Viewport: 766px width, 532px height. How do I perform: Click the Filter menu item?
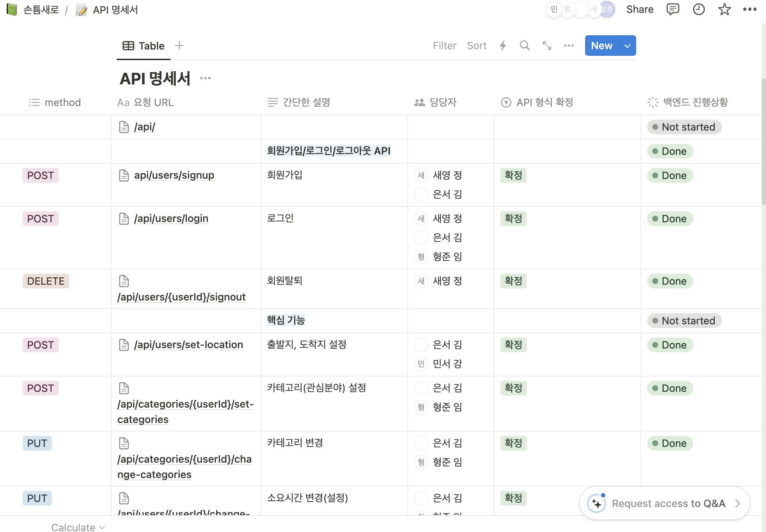(444, 45)
